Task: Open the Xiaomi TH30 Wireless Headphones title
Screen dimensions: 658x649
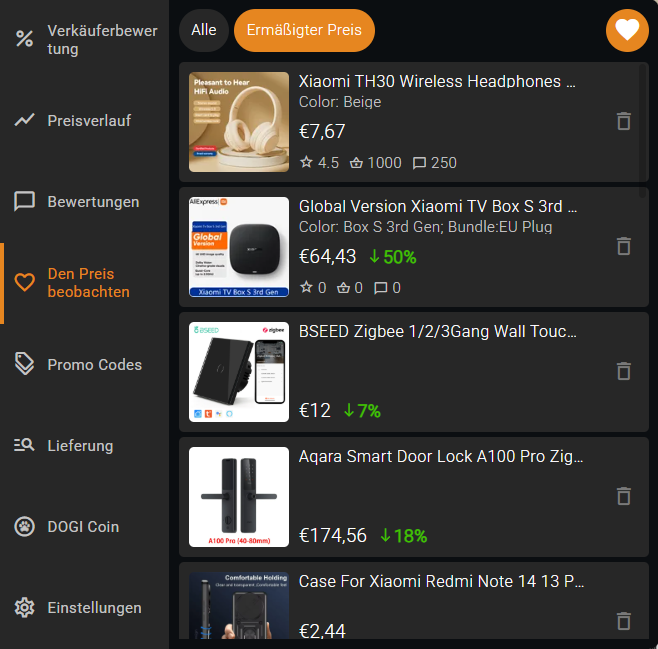Action: tap(437, 81)
